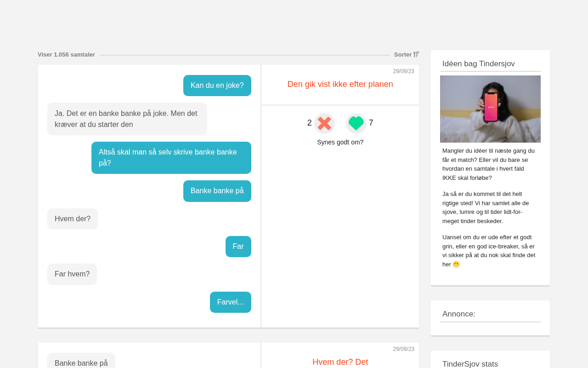Open the Sorter sort dropdown

click(x=407, y=54)
